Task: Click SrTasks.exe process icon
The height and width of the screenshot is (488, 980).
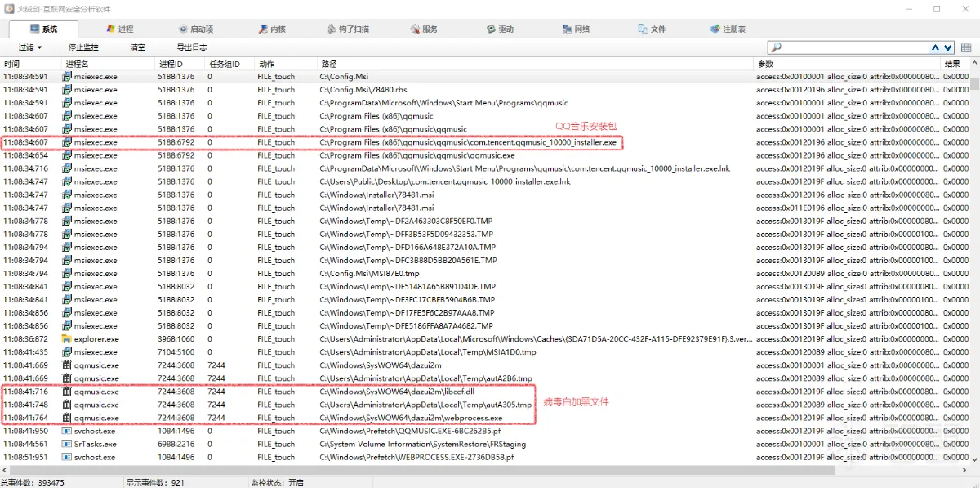Action: point(68,443)
